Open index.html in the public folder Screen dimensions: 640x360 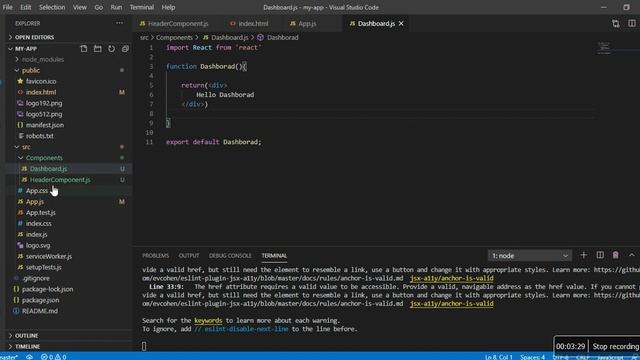tap(41, 93)
